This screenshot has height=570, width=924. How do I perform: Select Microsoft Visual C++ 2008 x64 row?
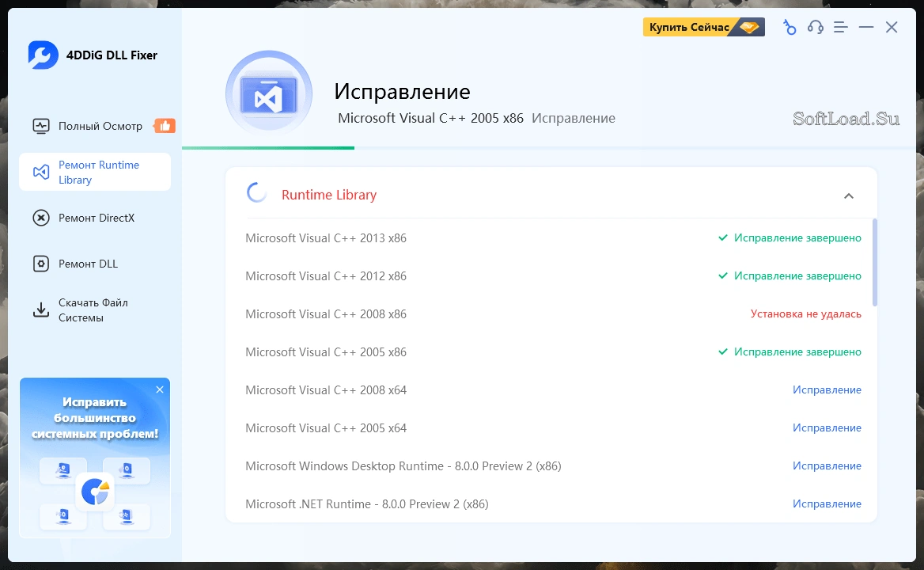[553, 390]
